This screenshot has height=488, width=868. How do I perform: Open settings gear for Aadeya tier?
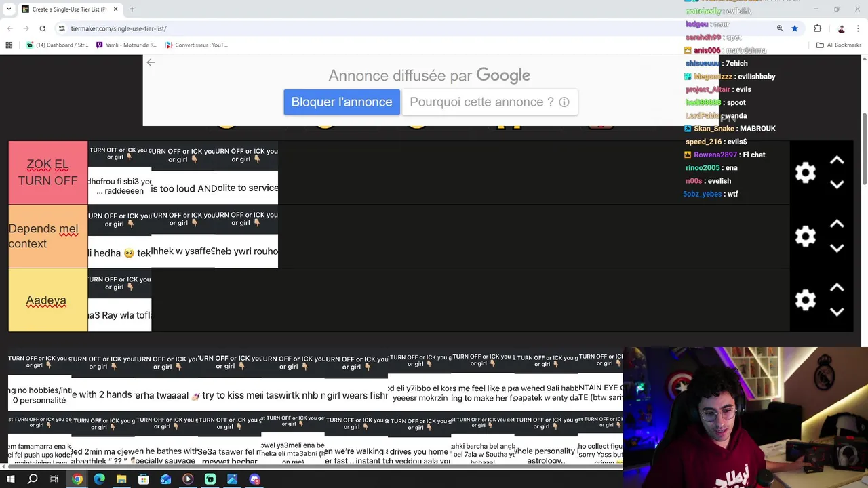(806, 300)
